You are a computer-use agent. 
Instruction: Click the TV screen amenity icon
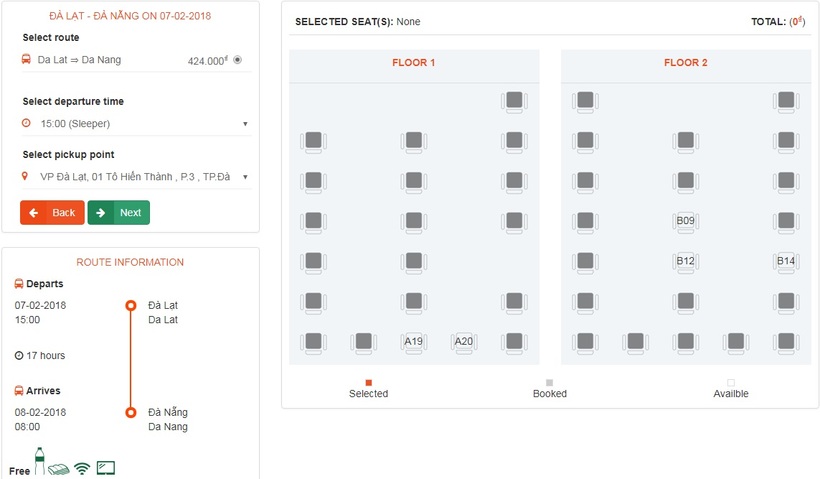click(x=106, y=467)
